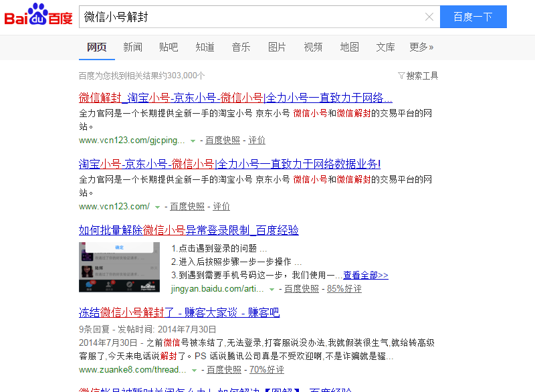Open result 冻结微信小号解封了 赚客吧
535x392 pixels.
[x=179, y=312]
